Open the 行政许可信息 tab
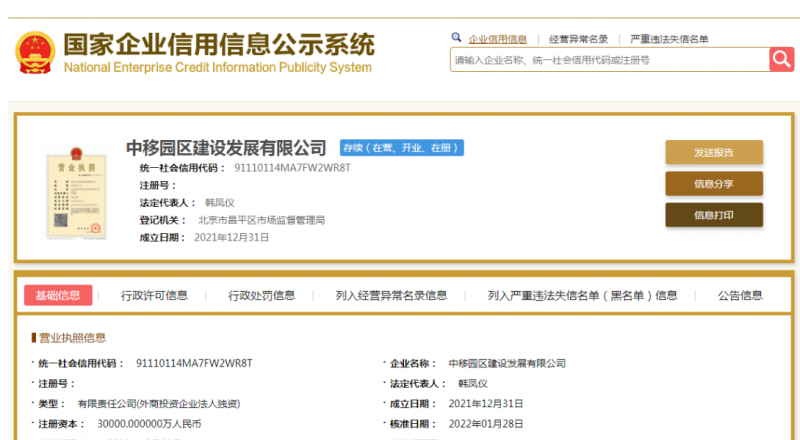This screenshot has height=440, width=800. [154, 295]
